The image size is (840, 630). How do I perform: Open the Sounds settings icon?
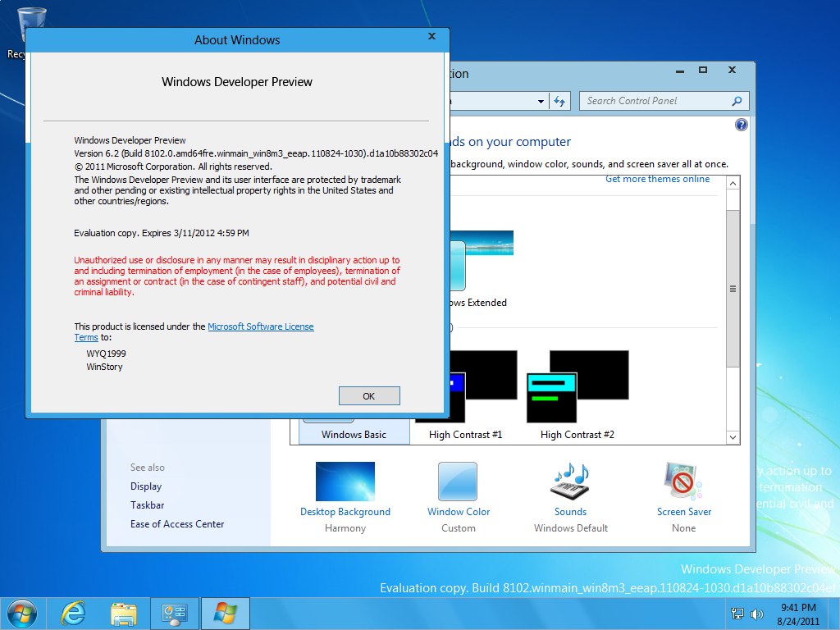coord(570,481)
